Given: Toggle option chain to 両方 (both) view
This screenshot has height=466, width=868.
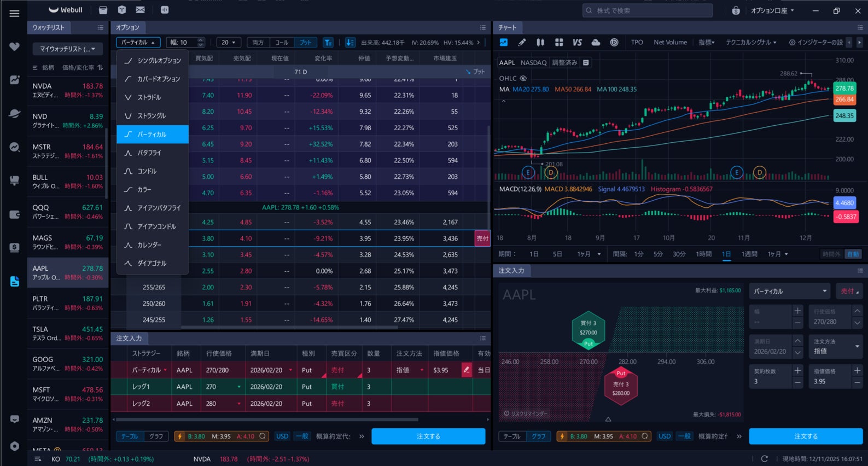Looking at the screenshot, I should (x=258, y=43).
